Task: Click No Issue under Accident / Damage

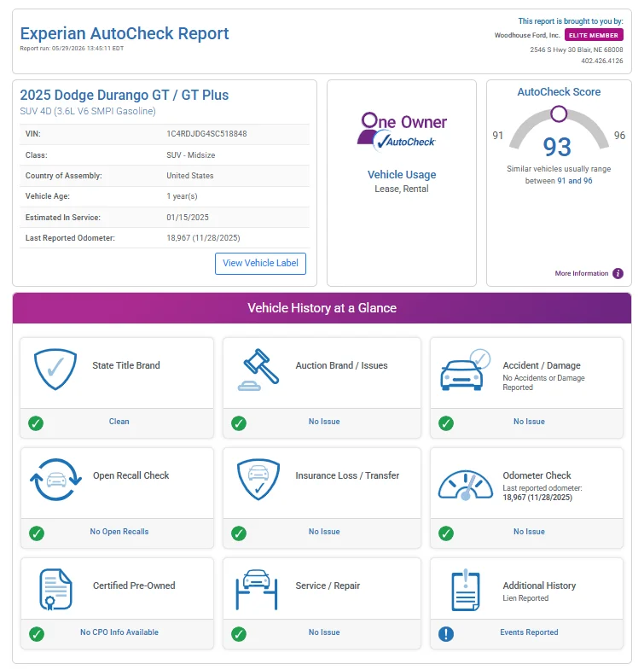Action: click(x=529, y=422)
